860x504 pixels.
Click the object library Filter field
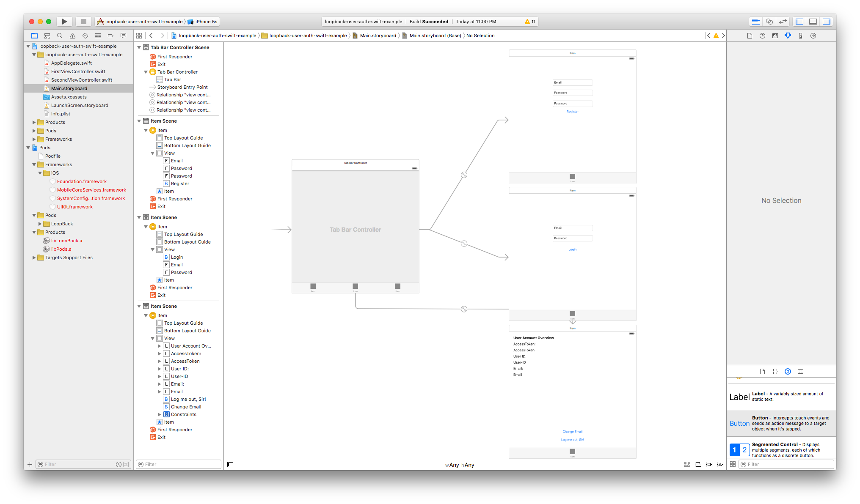787,464
